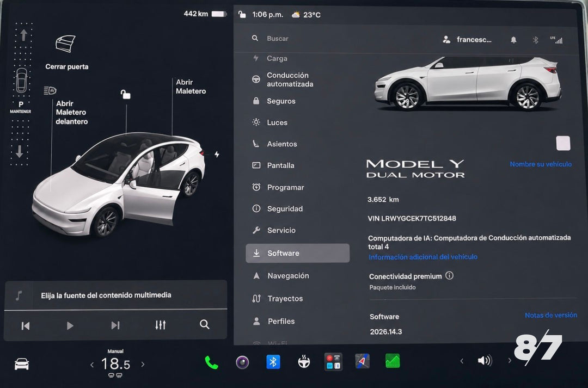Open the Camera app in the dock
The width and height of the screenshot is (588, 388).
242,362
